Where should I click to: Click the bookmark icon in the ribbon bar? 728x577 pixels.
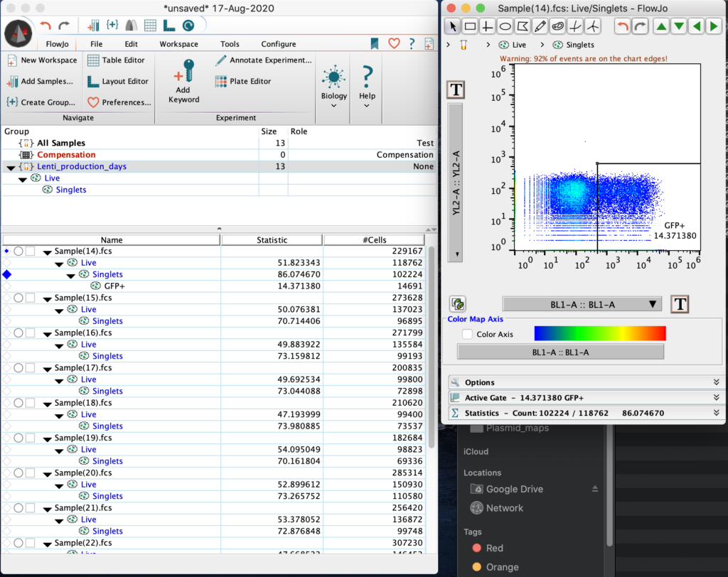coord(374,43)
